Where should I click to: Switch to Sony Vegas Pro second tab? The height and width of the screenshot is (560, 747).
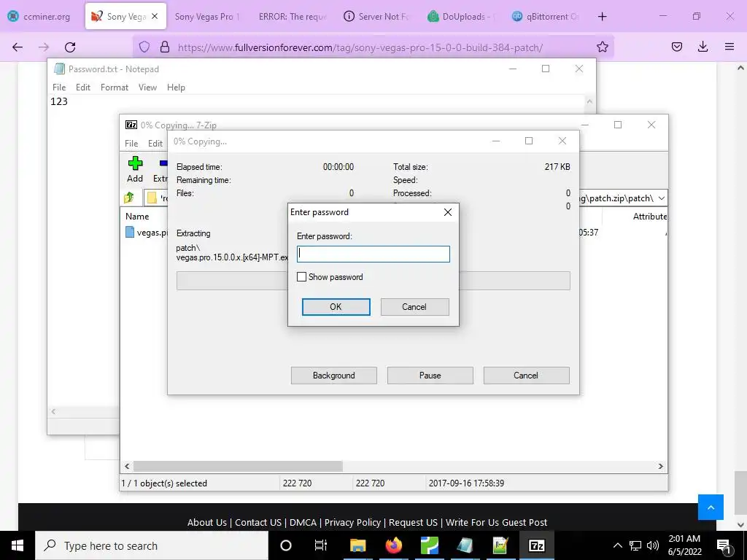pyautogui.click(x=205, y=16)
